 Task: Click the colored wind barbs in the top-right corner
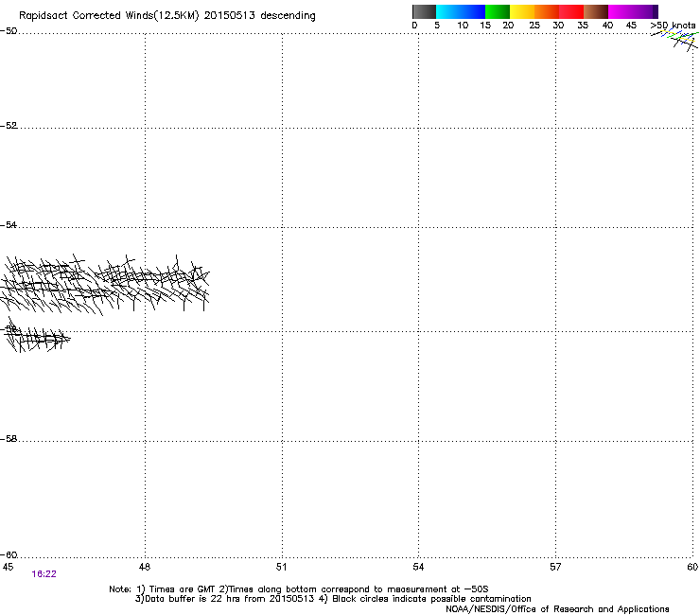[x=675, y=40]
